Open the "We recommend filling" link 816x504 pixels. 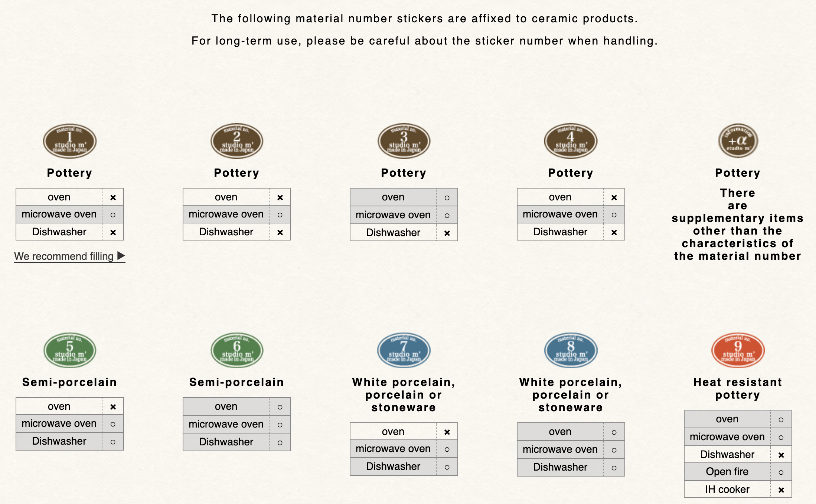(64, 256)
